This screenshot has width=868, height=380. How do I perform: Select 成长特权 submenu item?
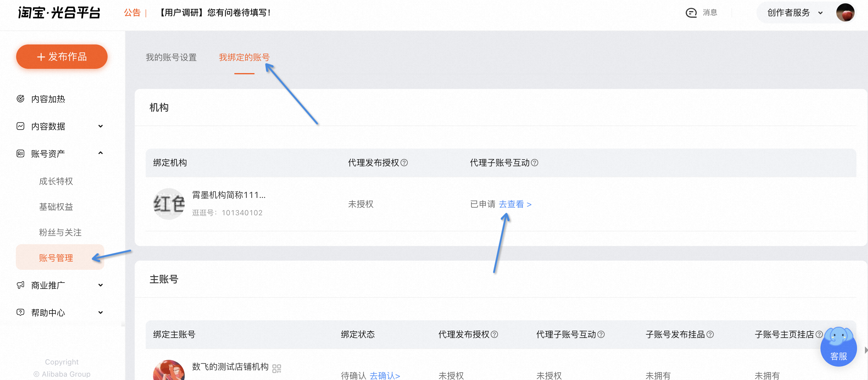point(56,181)
